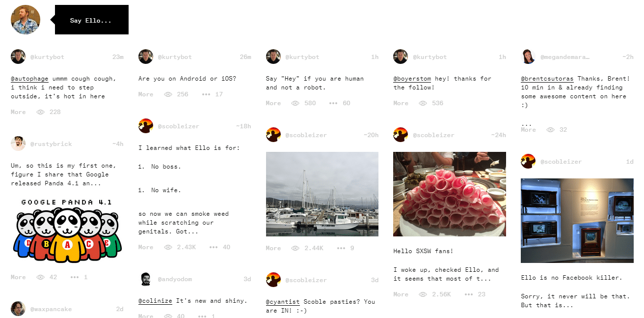
Task: Expand More under Google Panda post
Action: tap(18, 277)
